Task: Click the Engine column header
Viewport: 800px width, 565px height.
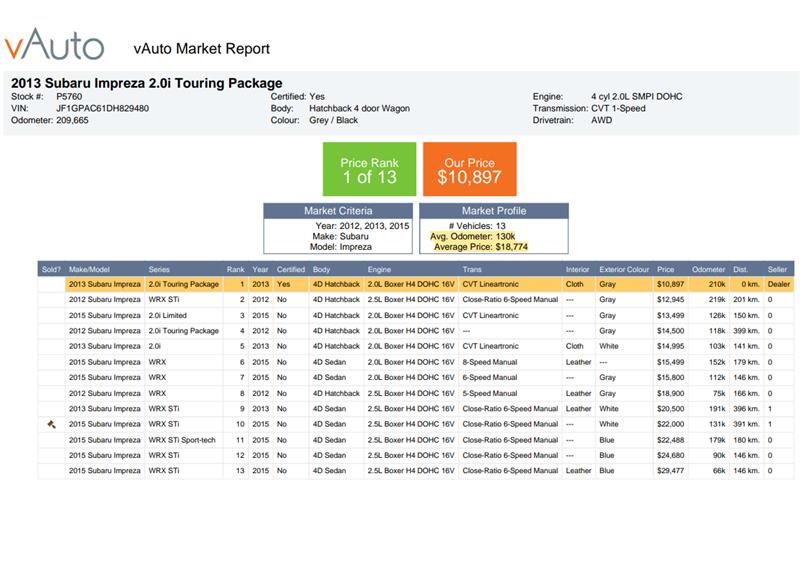Action: point(379,269)
